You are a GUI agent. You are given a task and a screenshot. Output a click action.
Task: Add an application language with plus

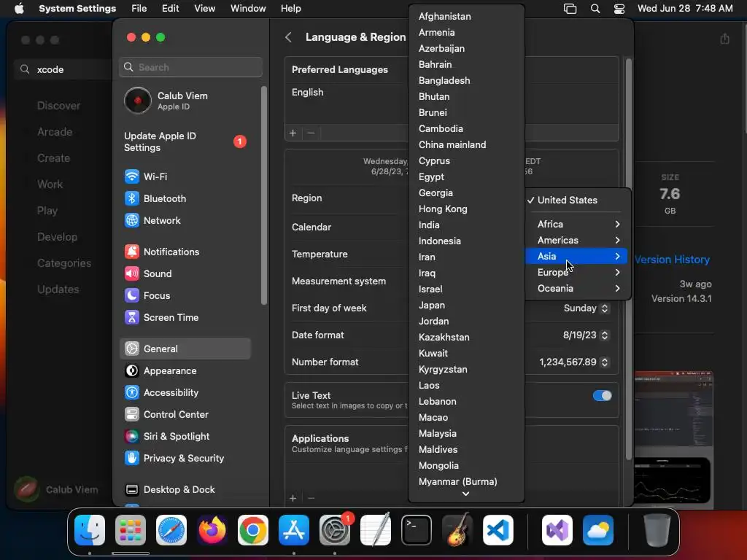pyautogui.click(x=293, y=498)
